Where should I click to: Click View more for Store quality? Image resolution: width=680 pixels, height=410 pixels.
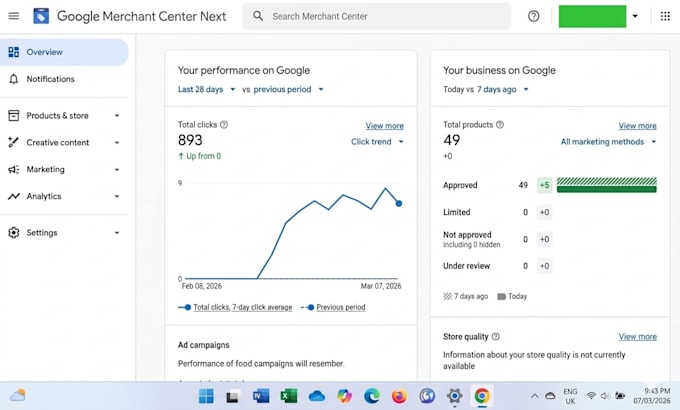tap(638, 336)
